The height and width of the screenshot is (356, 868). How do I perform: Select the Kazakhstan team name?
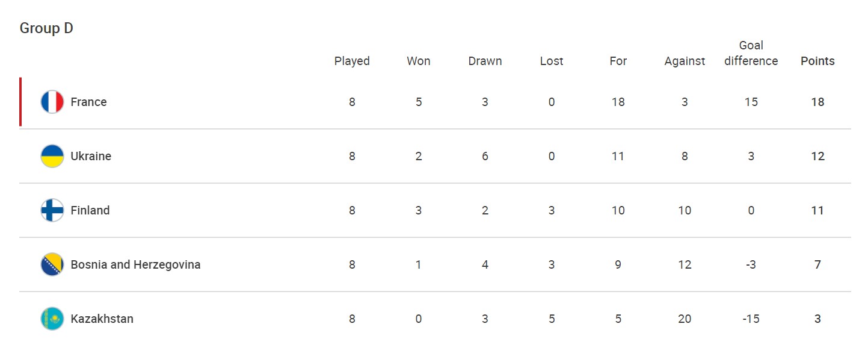tap(102, 319)
